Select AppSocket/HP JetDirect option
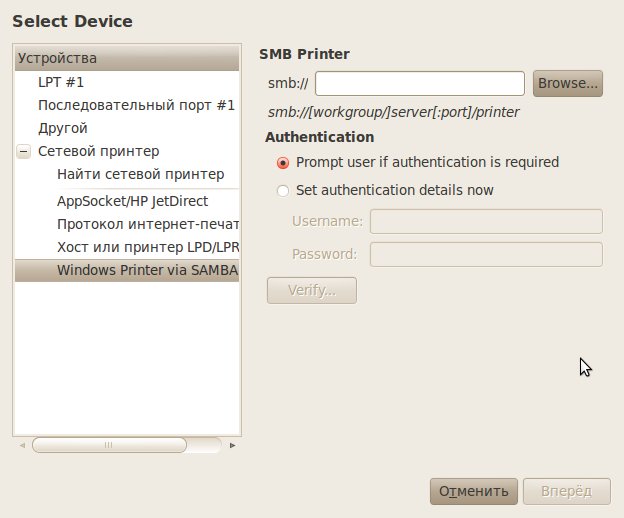The image size is (624, 518). (x=132, y=200)
